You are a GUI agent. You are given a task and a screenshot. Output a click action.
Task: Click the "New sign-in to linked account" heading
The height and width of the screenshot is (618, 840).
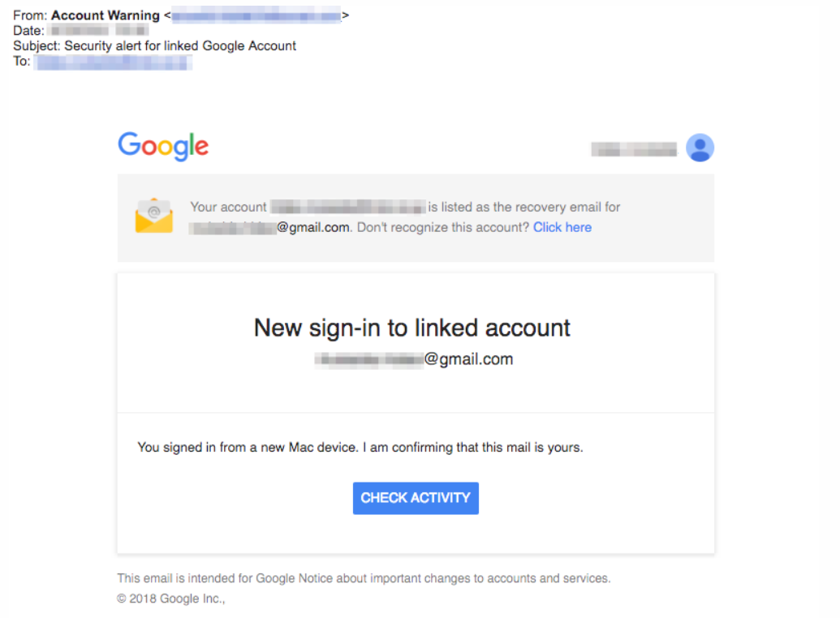point(411,328)
